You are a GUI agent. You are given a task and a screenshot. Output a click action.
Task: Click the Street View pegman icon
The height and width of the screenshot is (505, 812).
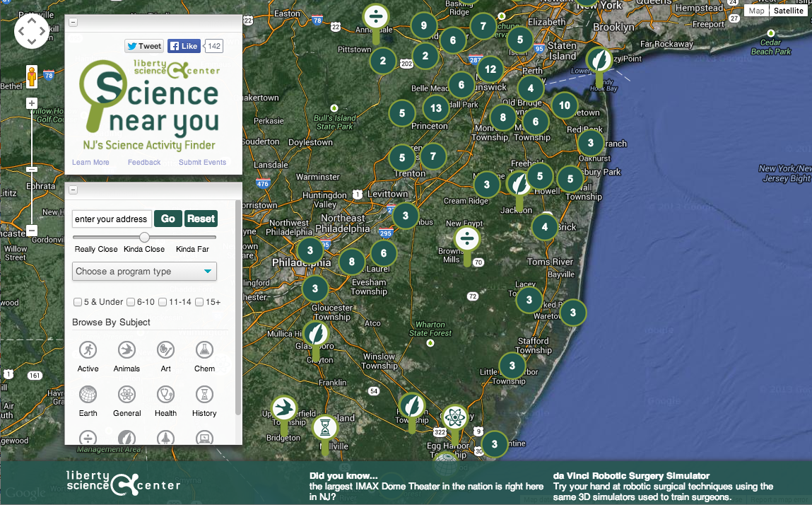[32, 75]
